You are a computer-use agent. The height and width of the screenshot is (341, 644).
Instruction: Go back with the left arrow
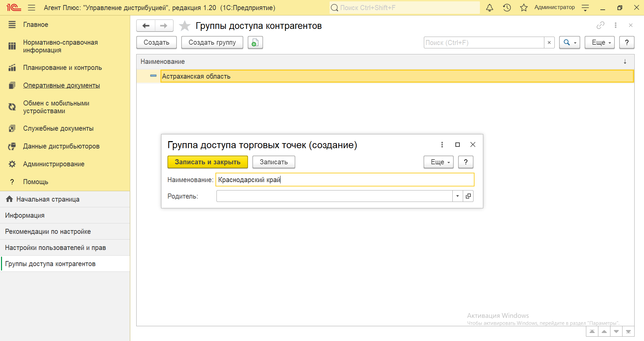(146, 26)
